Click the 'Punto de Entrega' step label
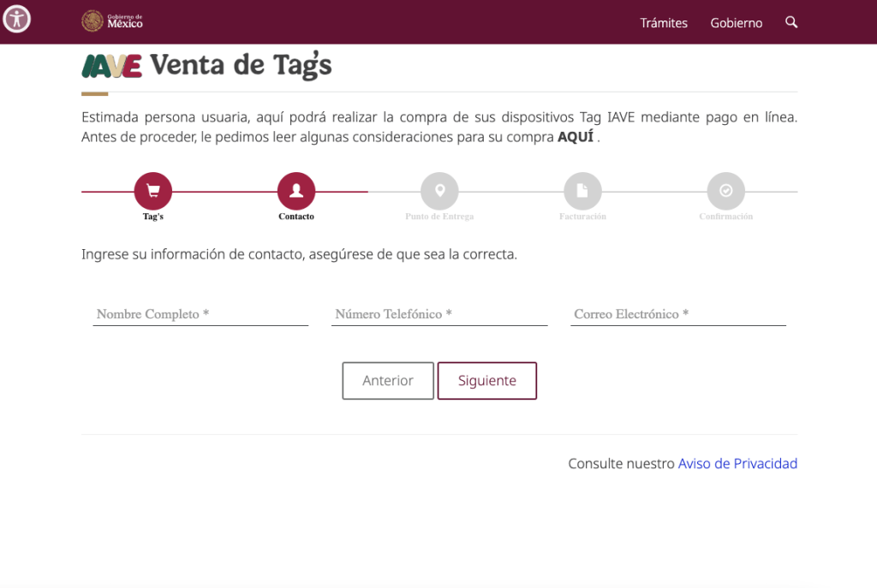 (439, 217)
